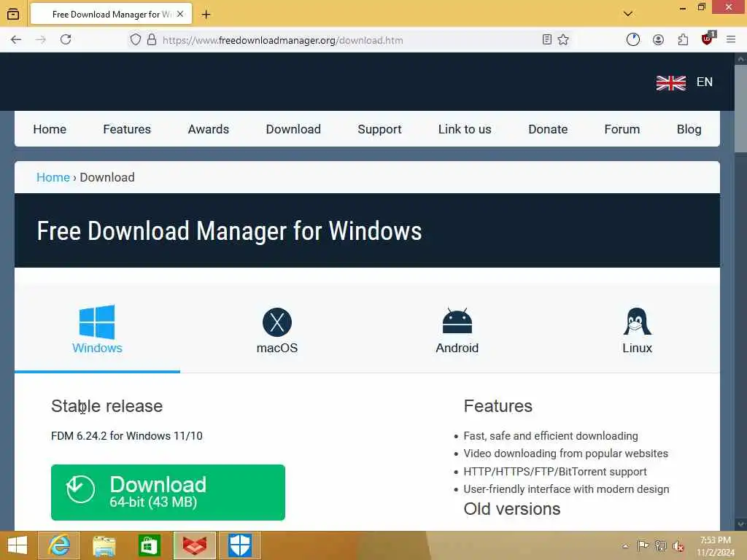Click the network tray icon
747x560 pixels.
tap(660, 545)
